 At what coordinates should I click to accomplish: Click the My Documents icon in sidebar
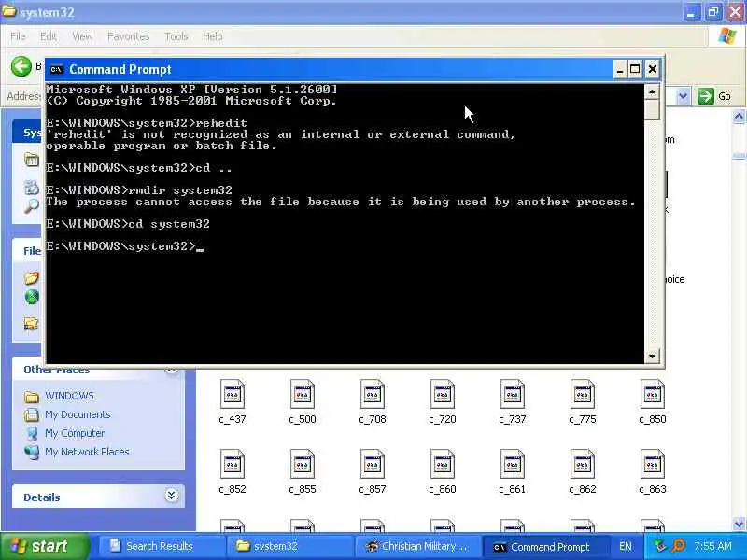32,414
